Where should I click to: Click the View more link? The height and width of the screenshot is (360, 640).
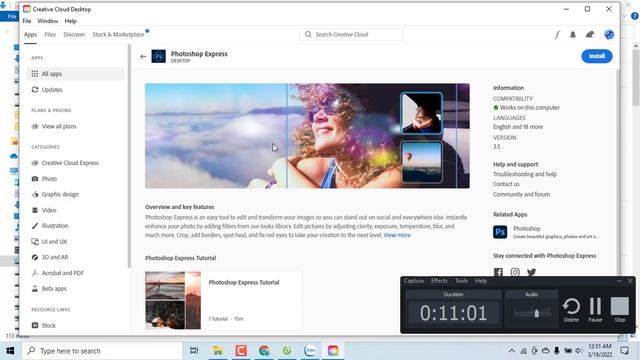pyautogui.click(x=397, y=235)
